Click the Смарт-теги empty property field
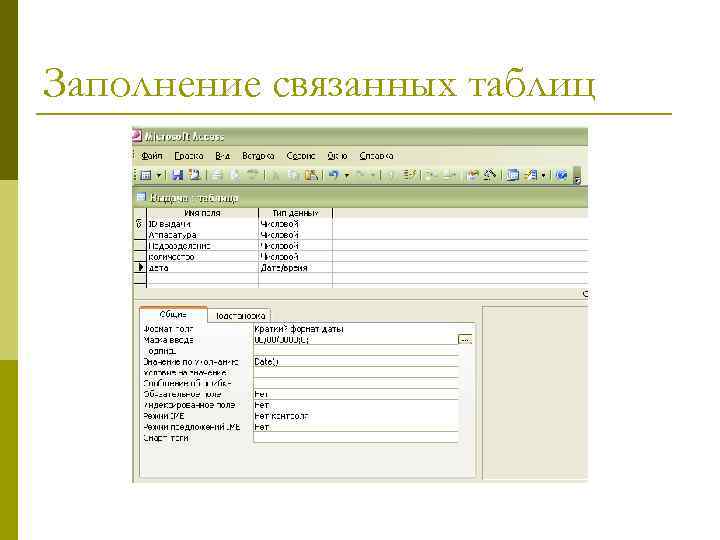 [356, 438]
